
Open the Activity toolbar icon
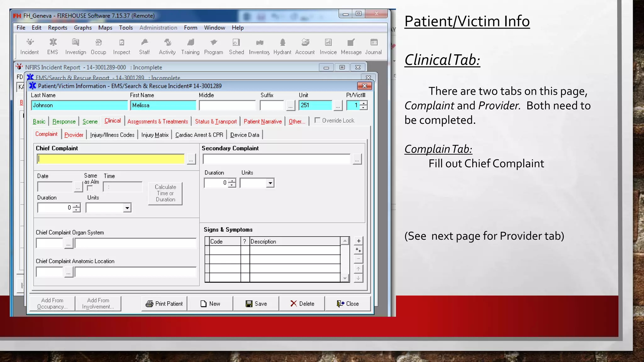167,47
